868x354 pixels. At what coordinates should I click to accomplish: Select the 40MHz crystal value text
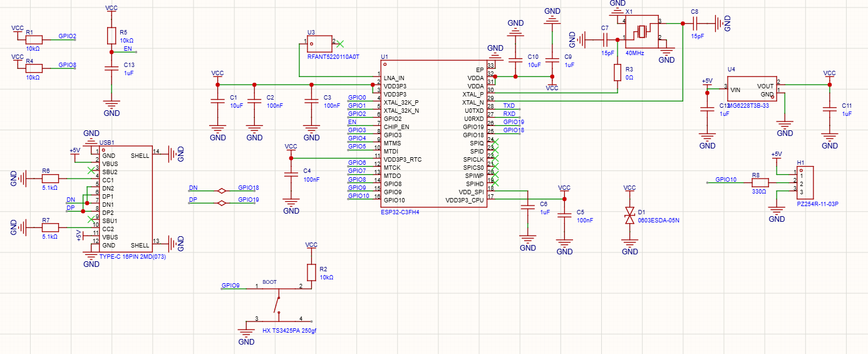(636, 53)
